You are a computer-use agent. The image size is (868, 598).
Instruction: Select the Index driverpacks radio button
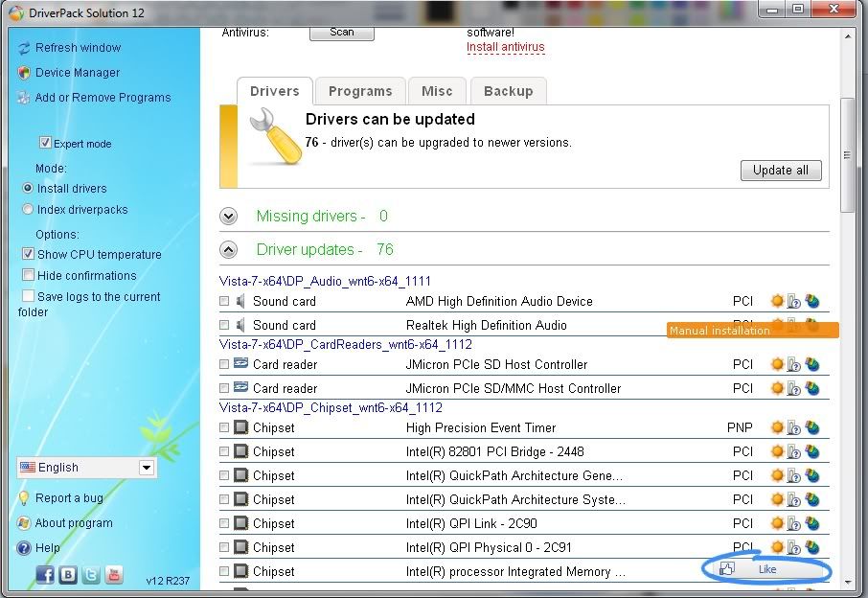coord(28,209)
